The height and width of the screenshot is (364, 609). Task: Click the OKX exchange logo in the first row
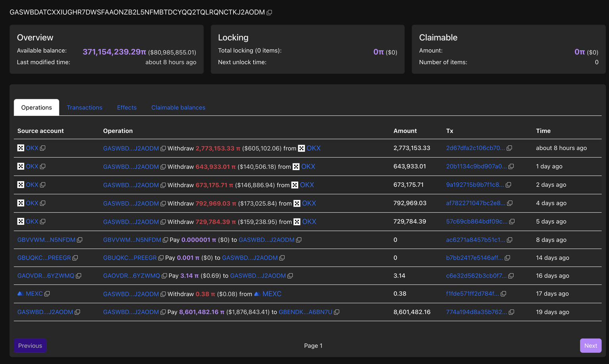click(x=21, y=148)
